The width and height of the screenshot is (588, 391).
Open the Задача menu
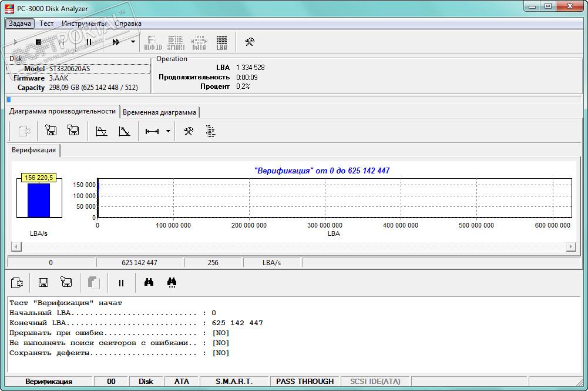20,24
